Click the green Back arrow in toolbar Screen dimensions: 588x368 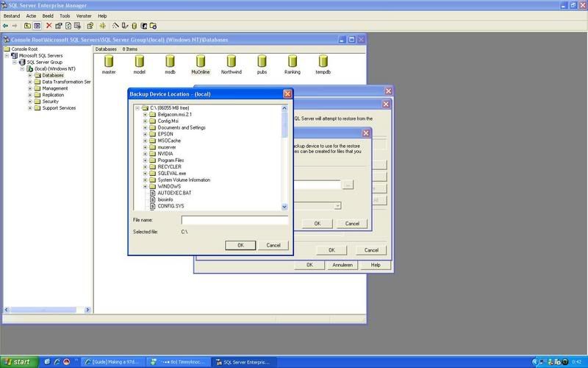(6, 25)
